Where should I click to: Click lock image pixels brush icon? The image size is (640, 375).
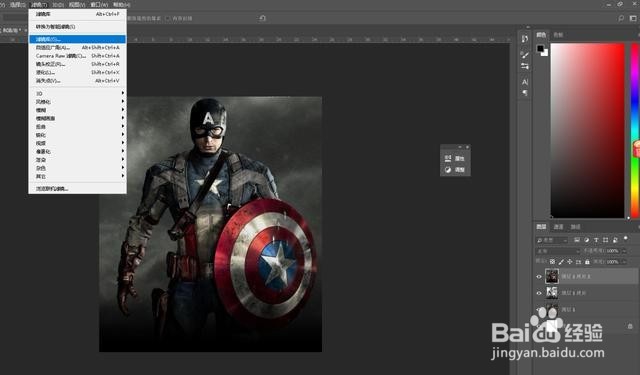(x=561, y=262)
